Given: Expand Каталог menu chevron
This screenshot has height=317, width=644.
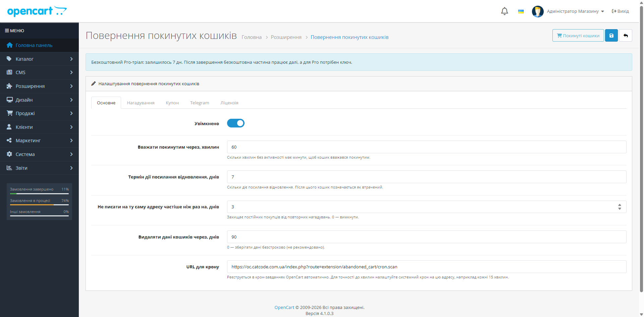Looking at the screenshot, I should pos(71,59).
